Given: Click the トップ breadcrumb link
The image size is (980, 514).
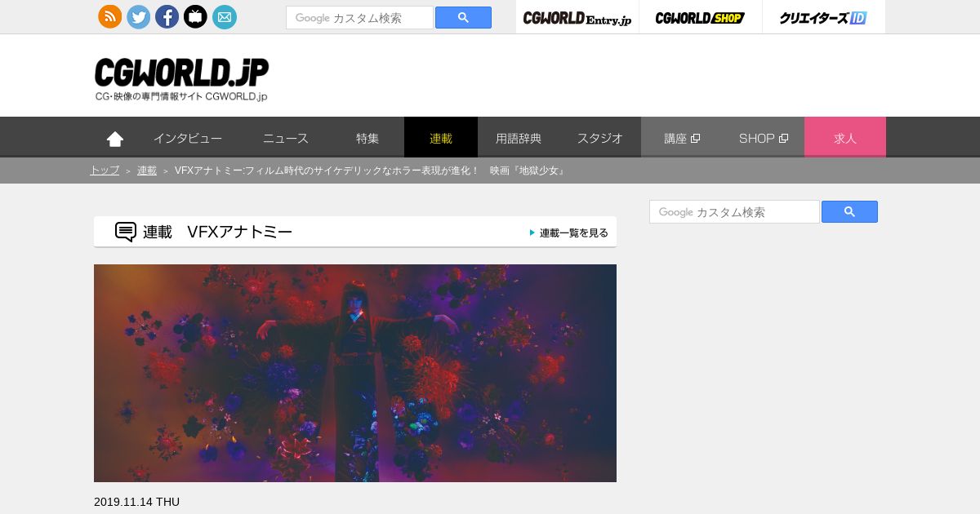Looking at the screenshot, I should 105,171.
